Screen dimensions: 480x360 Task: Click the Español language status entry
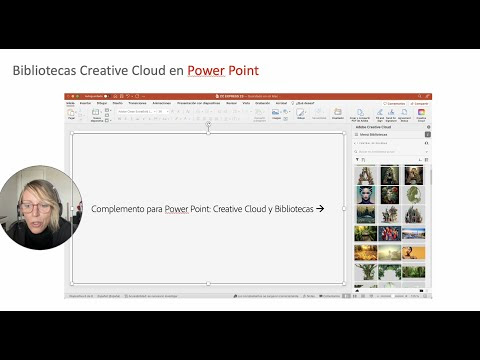pos(108,296)
